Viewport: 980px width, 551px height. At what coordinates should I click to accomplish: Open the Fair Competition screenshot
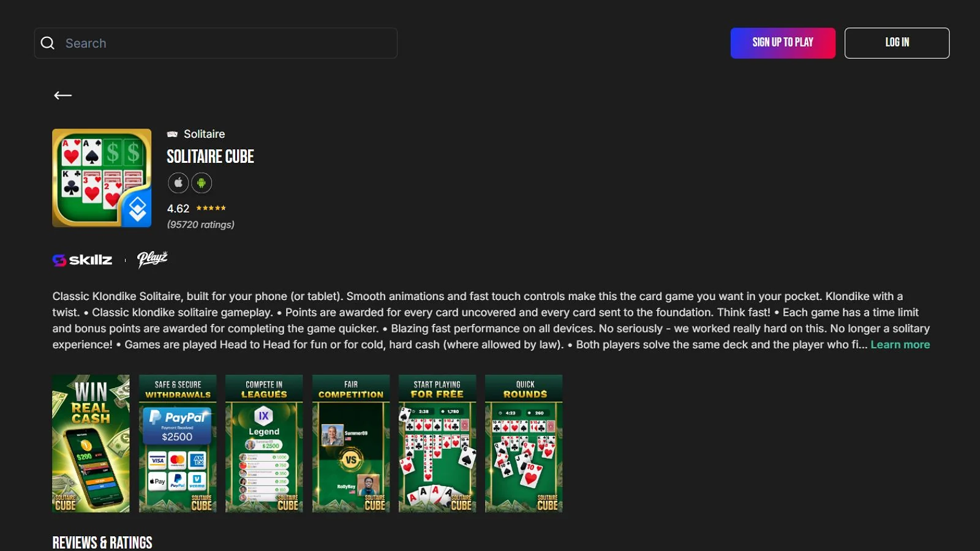[351, 443]
